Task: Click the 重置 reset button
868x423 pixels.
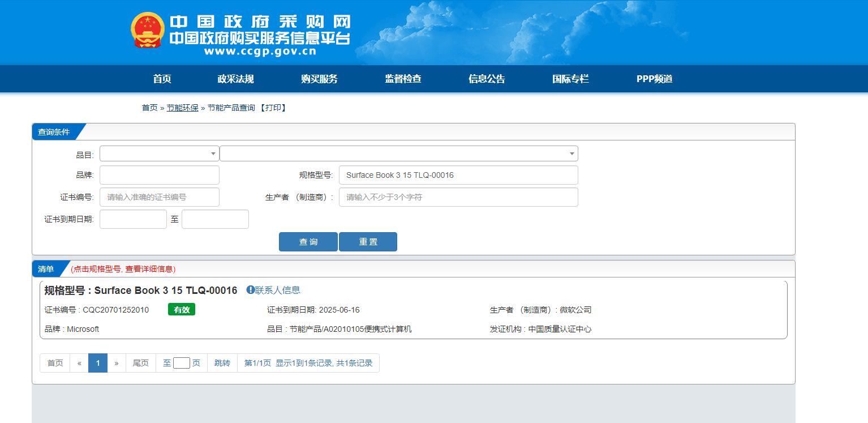Action: (x=368, y=242)
